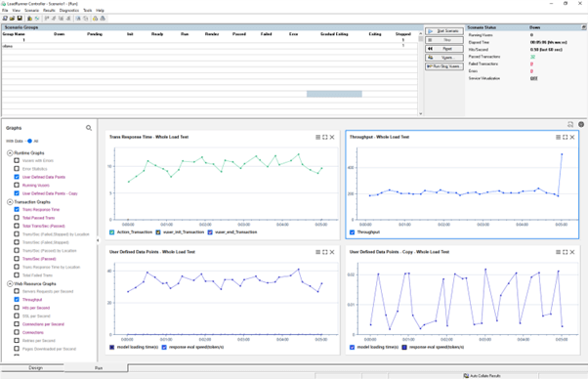This screenshot has width=588, height=379.
Task: Uncheck User Defined Data Points in Runtime Graphs
Action: [x=17, y=177]
